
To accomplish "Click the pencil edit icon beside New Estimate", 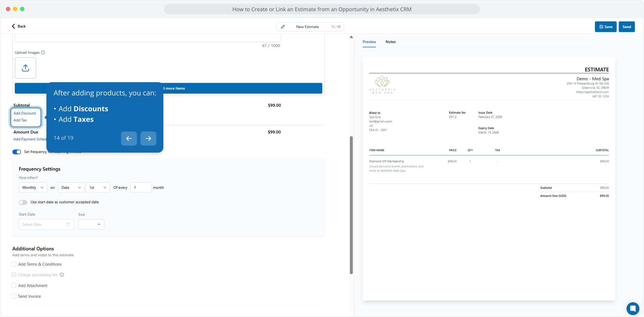I will [283, 27].
